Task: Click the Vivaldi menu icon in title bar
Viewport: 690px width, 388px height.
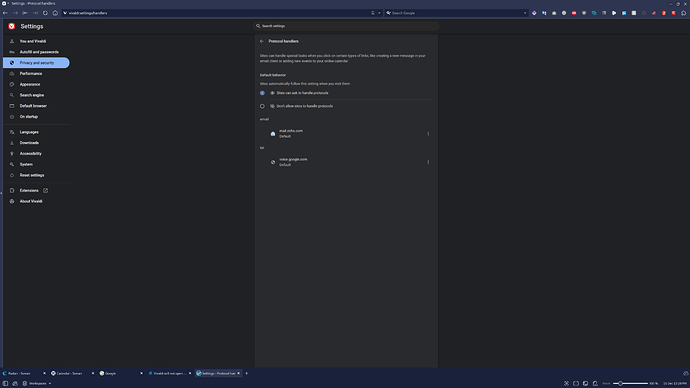Action: tap(4, 4)
